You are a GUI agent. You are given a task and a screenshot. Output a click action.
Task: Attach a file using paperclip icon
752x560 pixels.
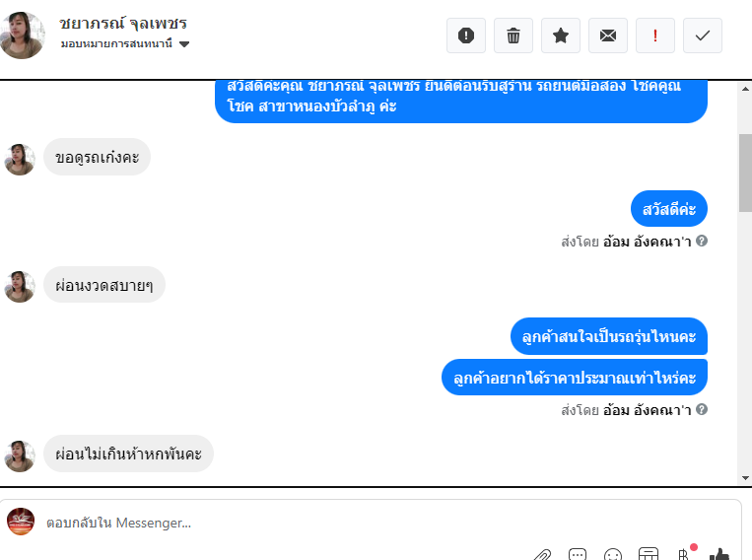pos(542,555)
